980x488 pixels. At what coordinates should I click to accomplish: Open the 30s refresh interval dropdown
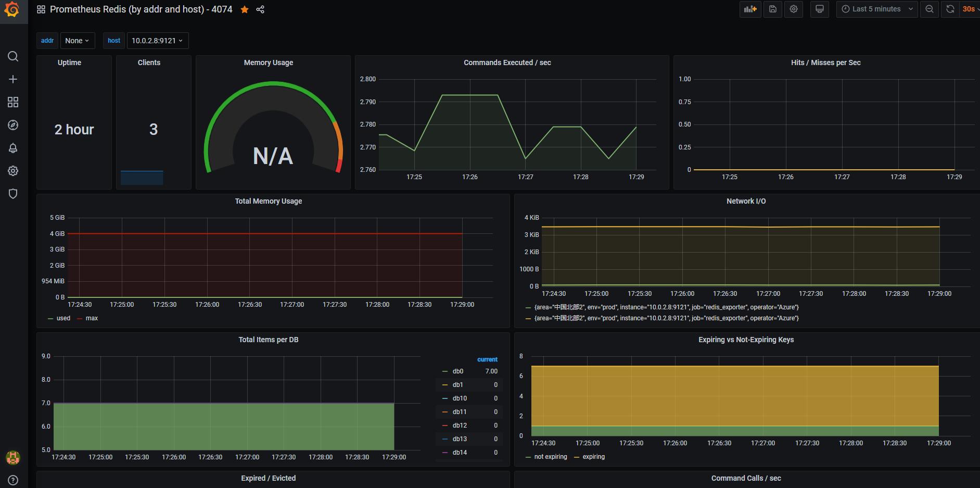970,9
